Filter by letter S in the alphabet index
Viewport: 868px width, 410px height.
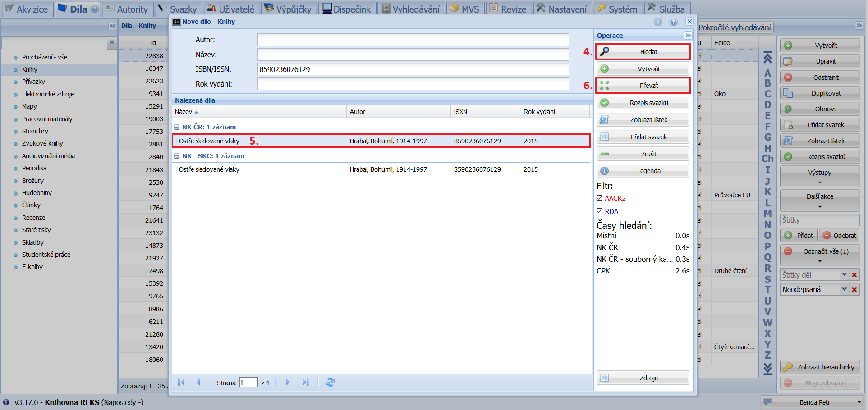coord(767,279)
